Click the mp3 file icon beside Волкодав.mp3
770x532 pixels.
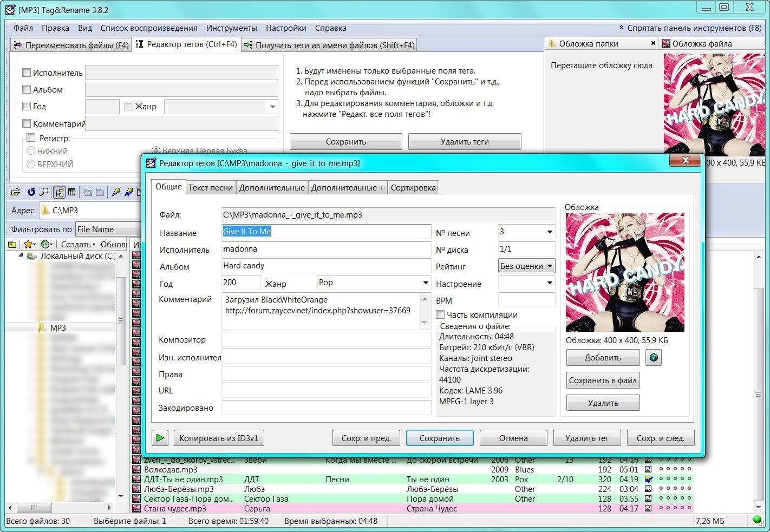pos(136,469)
